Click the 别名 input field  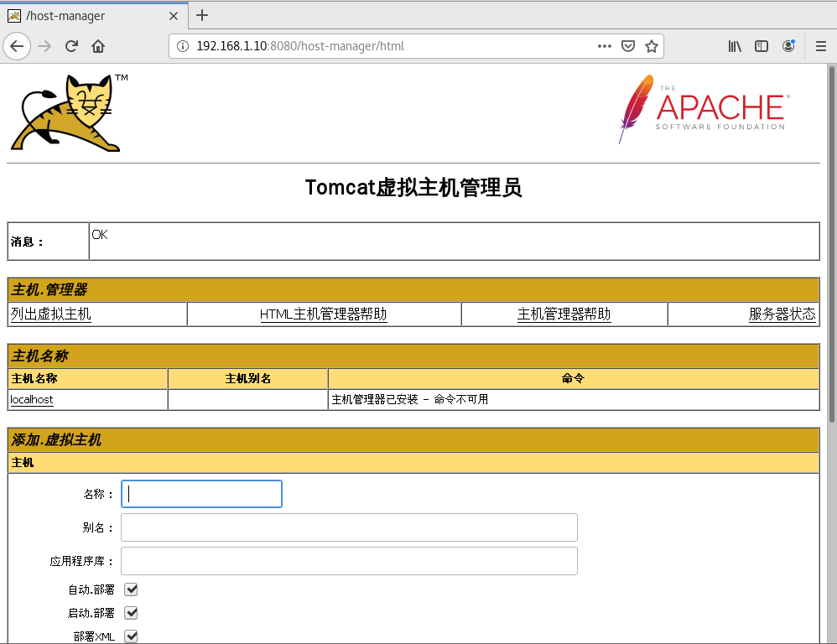coord(349,527)
